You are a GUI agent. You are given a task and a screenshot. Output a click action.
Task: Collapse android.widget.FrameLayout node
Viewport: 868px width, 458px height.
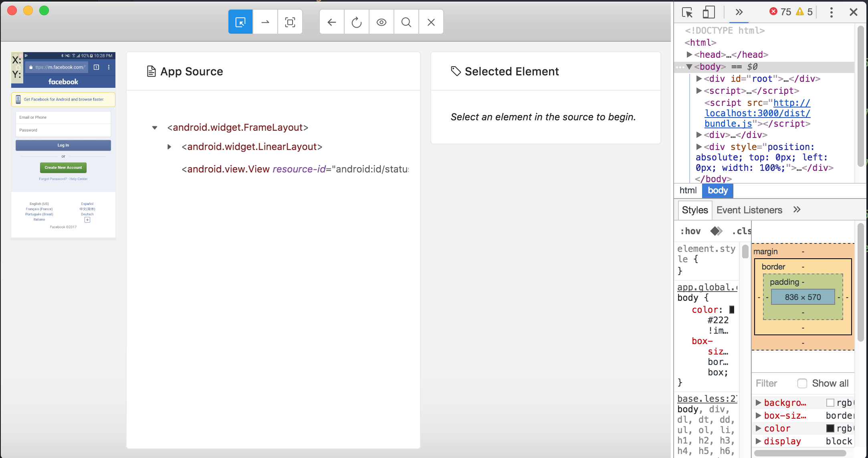[x=155, y=128]
